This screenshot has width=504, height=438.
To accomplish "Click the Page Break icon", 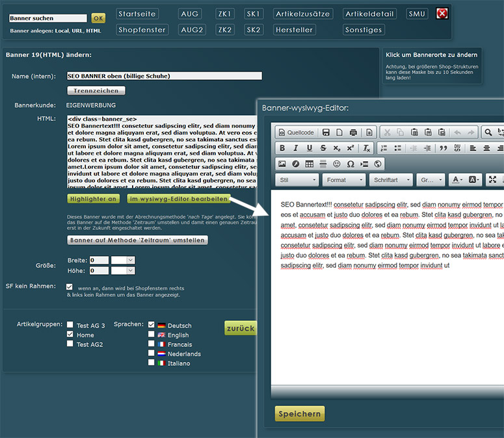I will [x=364, y=164].
